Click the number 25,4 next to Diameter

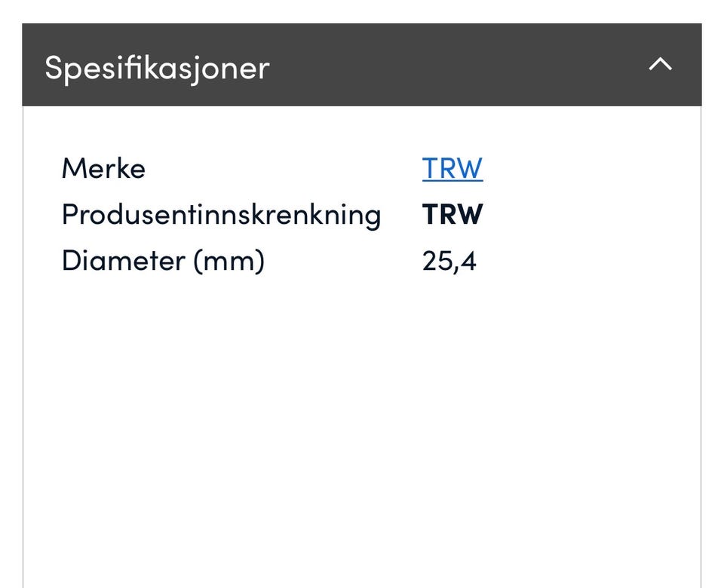(x=449, y=262)
